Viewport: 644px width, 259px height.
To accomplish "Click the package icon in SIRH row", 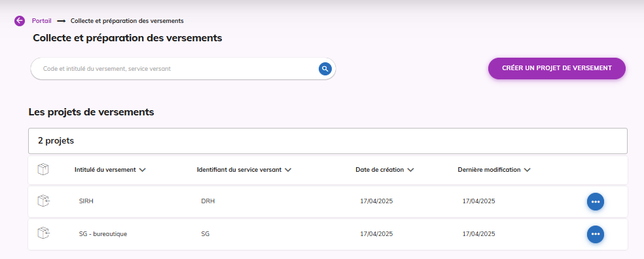I will pos(44,201).
